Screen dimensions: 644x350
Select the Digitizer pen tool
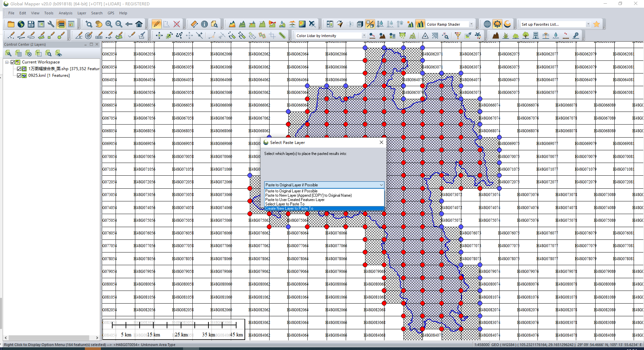[156, 24]
